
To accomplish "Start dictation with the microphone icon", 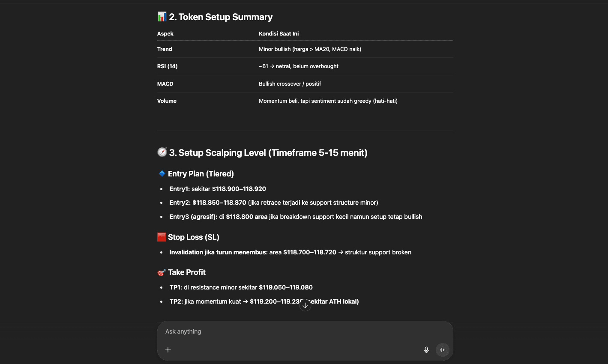I will point(426,350).
